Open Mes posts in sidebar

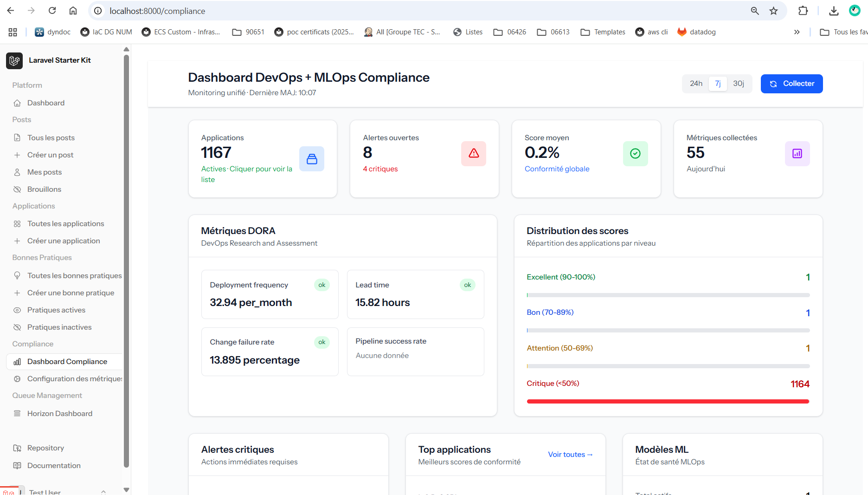pos(45,172)
